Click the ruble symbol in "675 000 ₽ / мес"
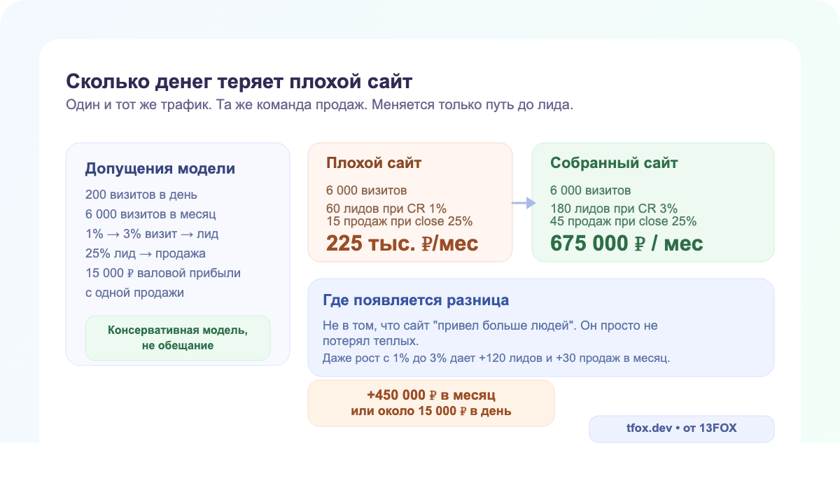The image size is (840, 504). pos(638,243)
